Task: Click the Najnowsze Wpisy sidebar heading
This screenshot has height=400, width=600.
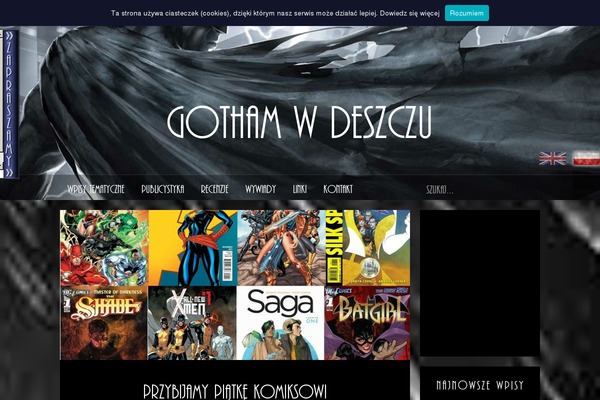Action: coord(480,385)
